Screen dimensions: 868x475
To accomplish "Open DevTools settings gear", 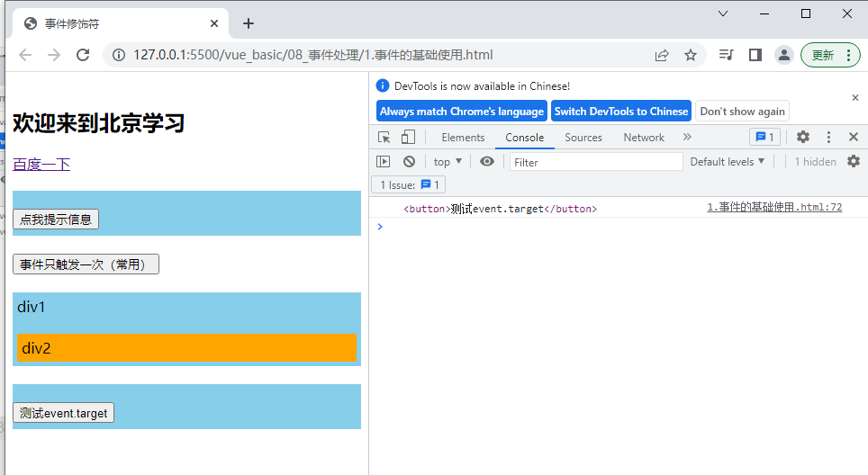I will tap(803, 138).
